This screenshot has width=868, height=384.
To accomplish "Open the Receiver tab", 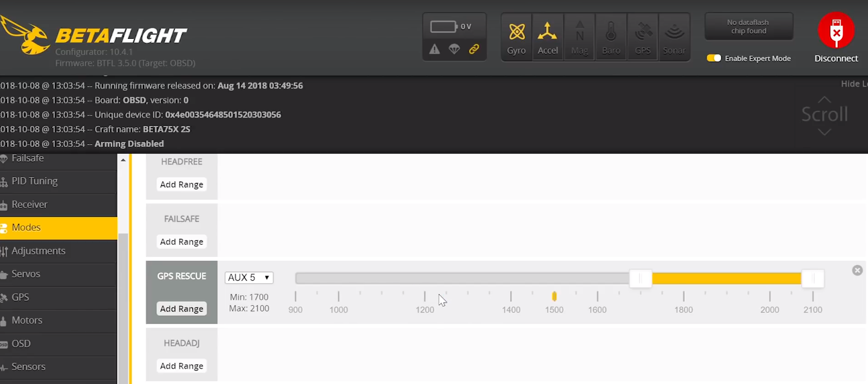I will (59, 205).
